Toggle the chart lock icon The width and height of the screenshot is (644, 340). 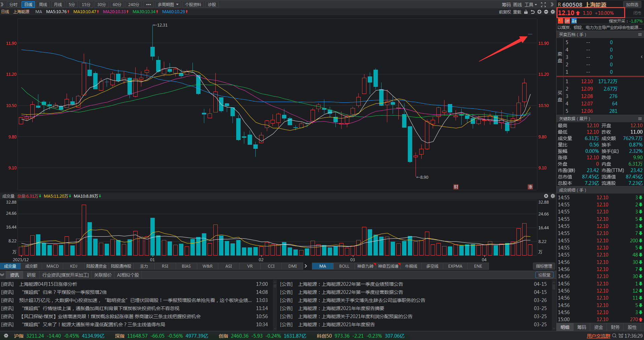[526, 12]
